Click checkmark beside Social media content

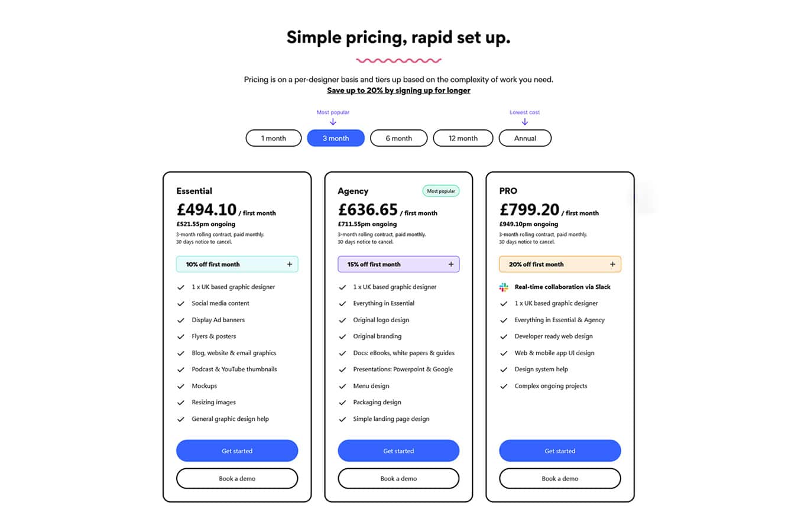[x=181, y=304]
